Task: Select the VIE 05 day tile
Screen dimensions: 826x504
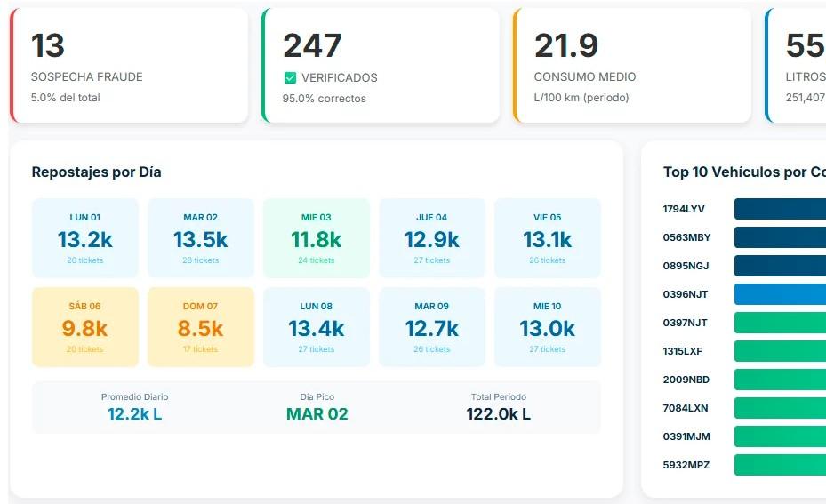Action: (548, 238)
